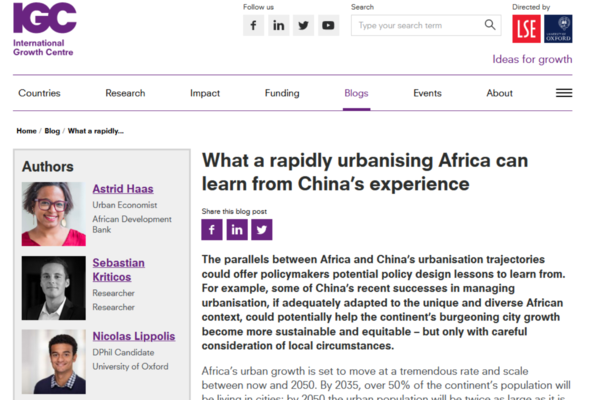Open IGC Twitter page in the header

(x=303, y=25)
